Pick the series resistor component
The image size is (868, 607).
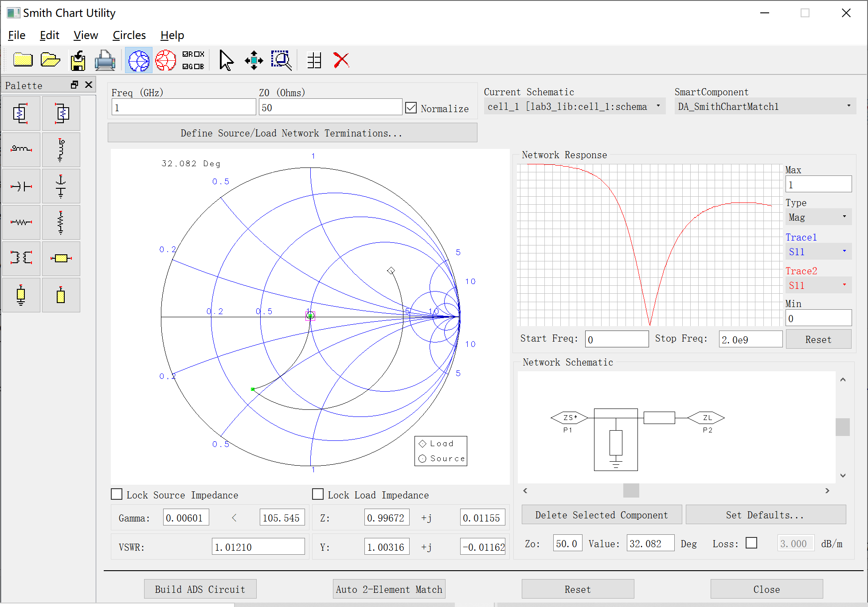21,222
